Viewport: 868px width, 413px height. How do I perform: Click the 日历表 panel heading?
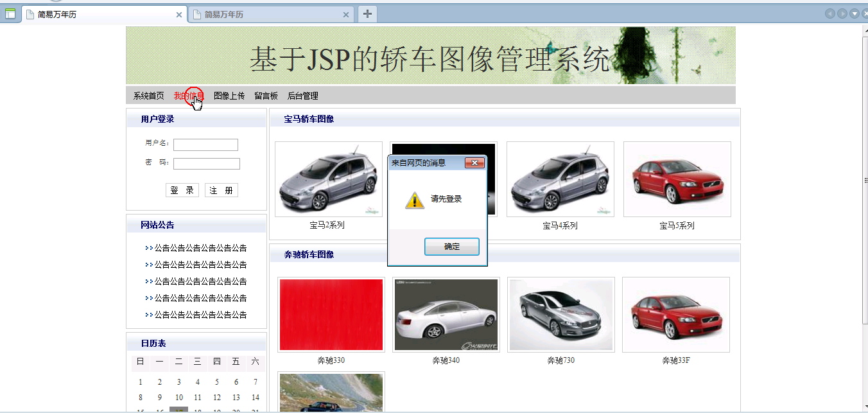pos(153,343)
